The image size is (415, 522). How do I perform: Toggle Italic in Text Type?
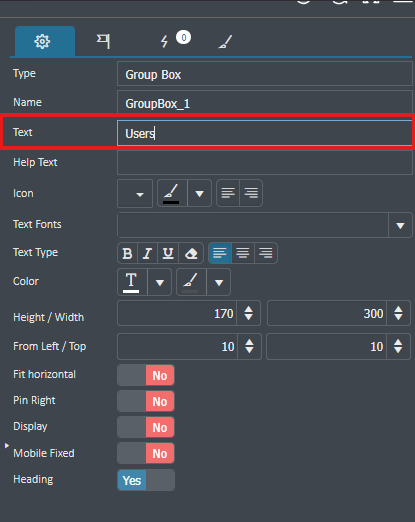pyautogui.click(x=147, y=253)
